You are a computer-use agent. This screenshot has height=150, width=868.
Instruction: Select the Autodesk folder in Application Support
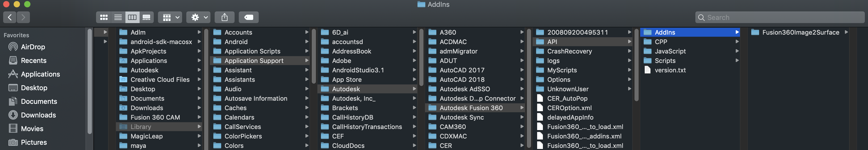pyautogui.click(x=367, y=89)
